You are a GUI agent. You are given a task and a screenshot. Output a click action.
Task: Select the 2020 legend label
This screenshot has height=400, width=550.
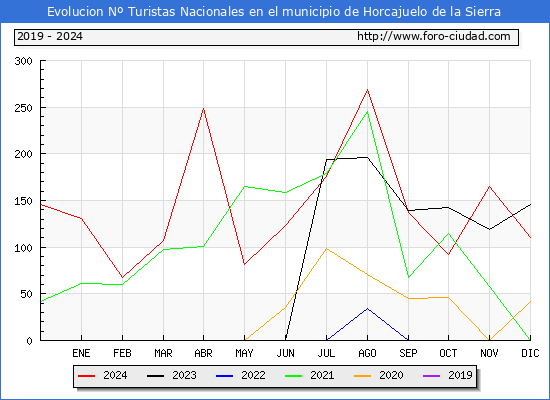391,375
